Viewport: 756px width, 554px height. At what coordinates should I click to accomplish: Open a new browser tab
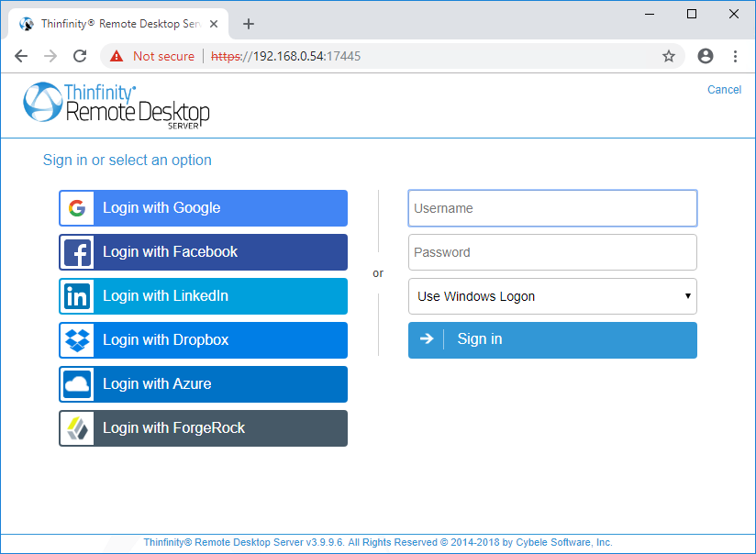(249, 24)
